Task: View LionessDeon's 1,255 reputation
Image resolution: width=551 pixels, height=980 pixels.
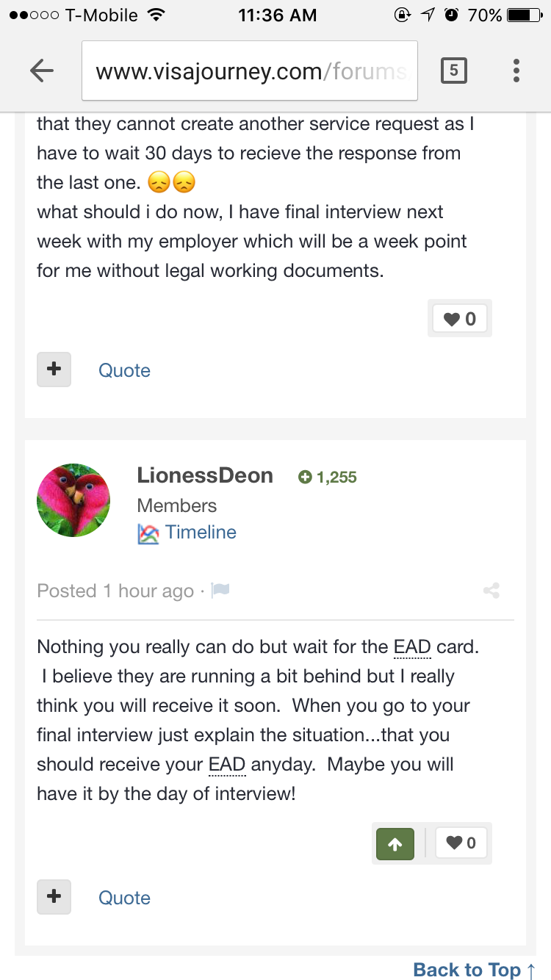Action: (x=328, y=478)
